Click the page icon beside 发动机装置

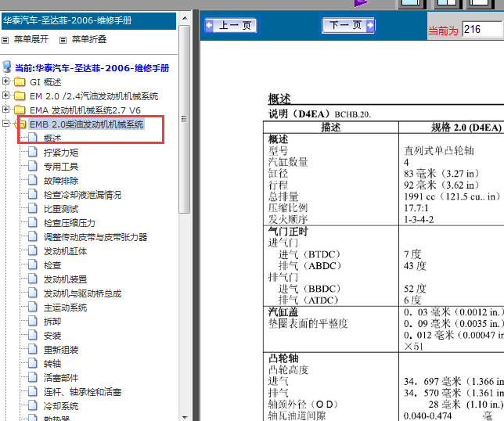pyautogui.click(x=32, y=279)
